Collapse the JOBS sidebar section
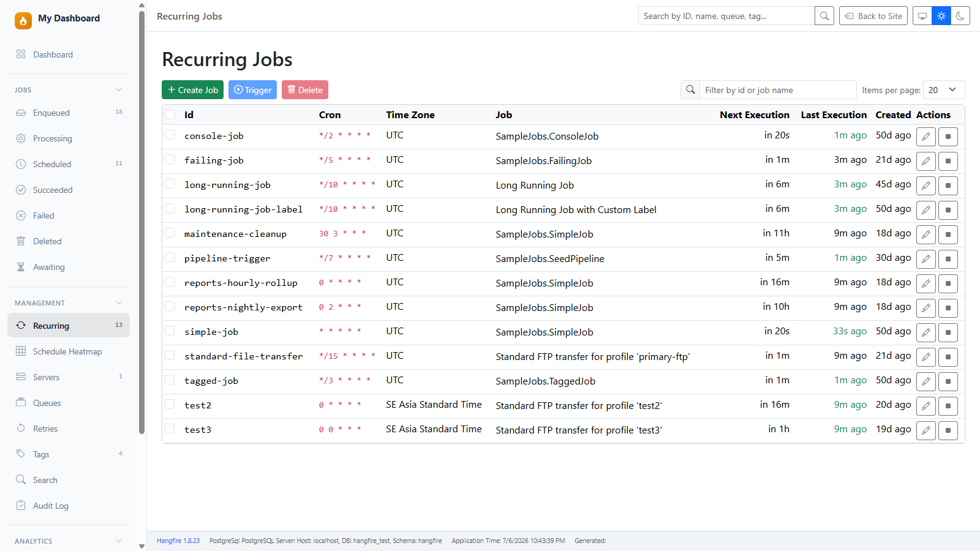 pyautogui.click(x=69, y=90)
